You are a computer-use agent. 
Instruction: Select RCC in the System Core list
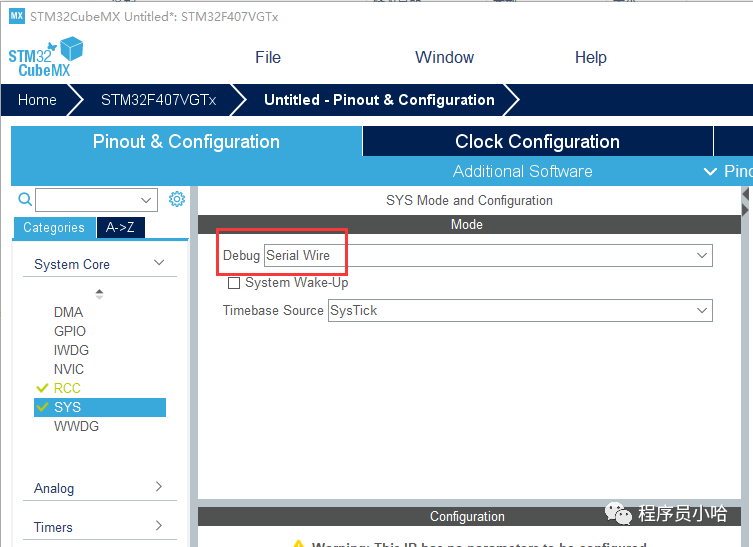(67, 388)
